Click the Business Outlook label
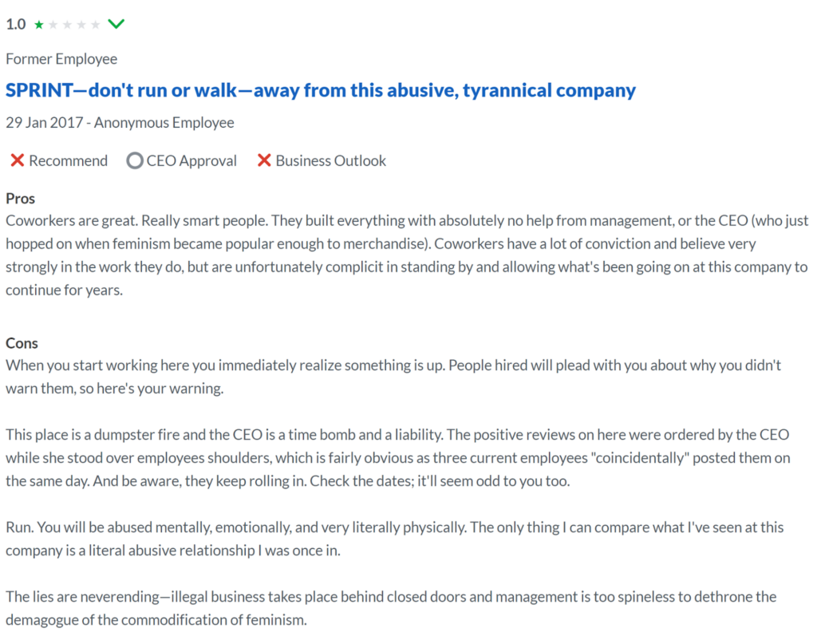 tap(331, 160)
